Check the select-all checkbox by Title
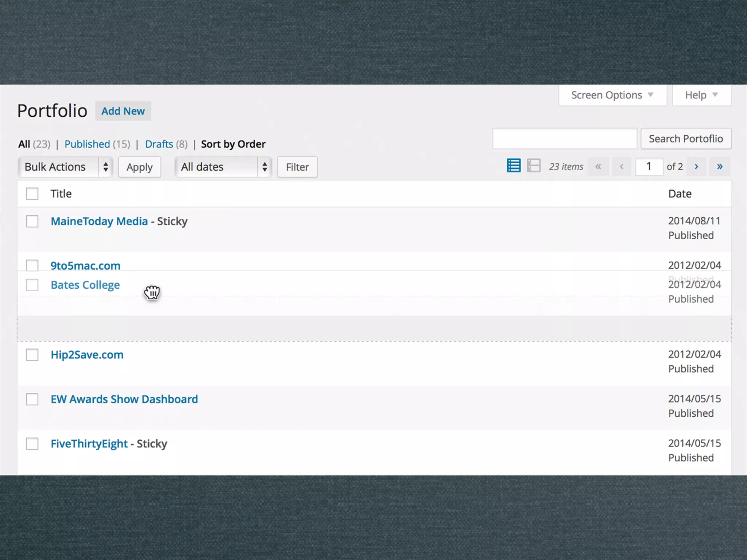 pos(32,194)
